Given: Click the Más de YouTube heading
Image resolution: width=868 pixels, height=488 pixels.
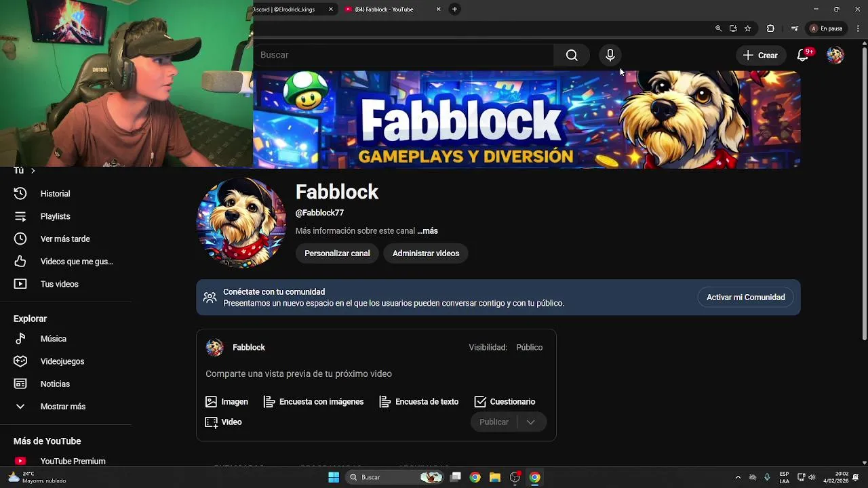Looking at the screenshot, I should [x=47, y=441].
